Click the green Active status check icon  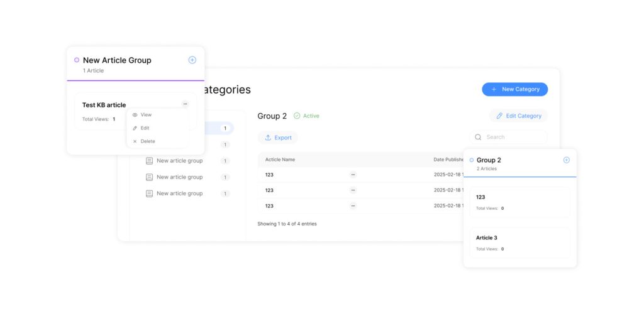coord(297,116)
